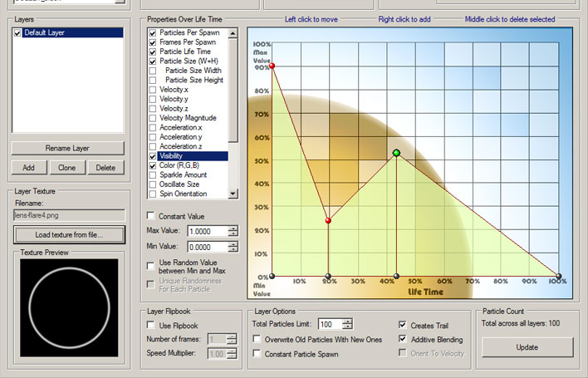
Task: Disable the Creates Trail option
Action: [x=404, y=325]
